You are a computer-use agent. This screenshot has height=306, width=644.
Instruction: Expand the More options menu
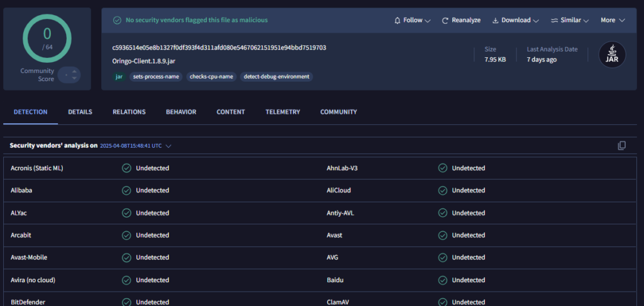point(612,20)
